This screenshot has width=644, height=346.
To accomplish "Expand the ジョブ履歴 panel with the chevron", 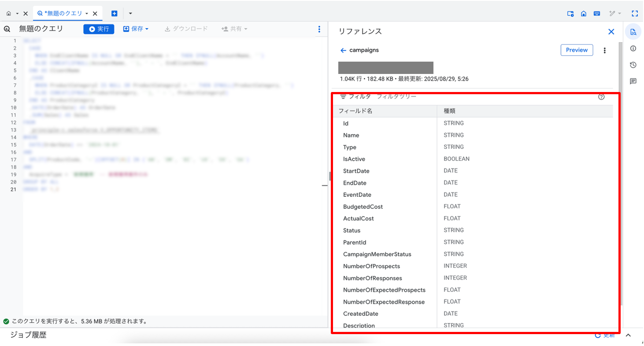I will click(x=629, y=335).
